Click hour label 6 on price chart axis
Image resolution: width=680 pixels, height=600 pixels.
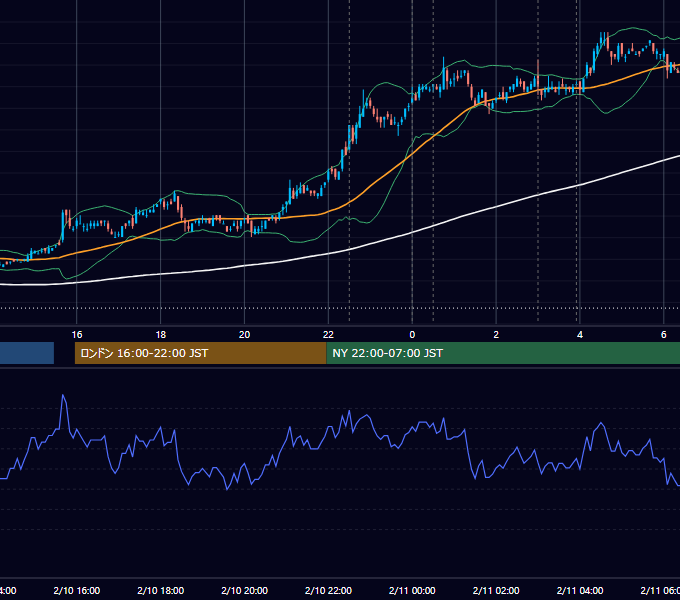664,334
